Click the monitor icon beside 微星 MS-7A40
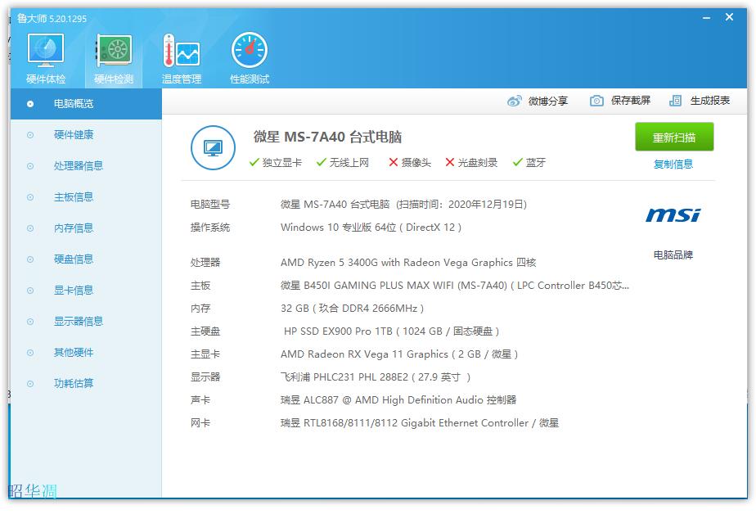756x532 pixels. click(x=213, y=148)
